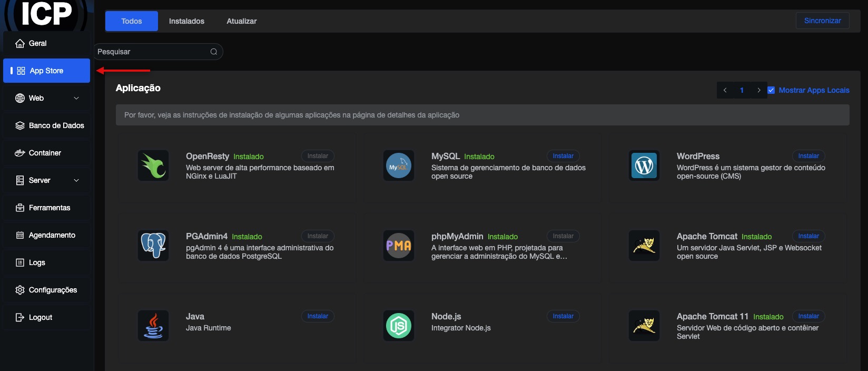Click Instalar for Java
This screenshot has height=371, width=868.
(x=318, y=316)
